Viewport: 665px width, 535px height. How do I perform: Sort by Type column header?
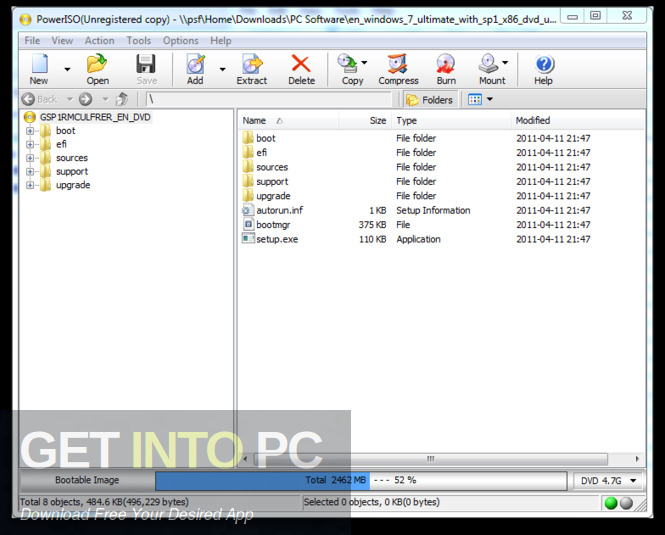pyautogui.click(x=451, y=120)
